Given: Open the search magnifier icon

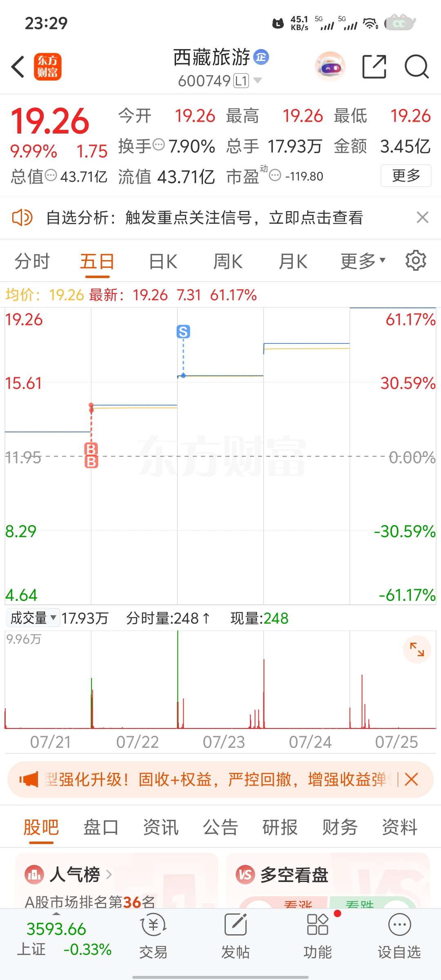Looking at the screenshot, I should (416, 67).
